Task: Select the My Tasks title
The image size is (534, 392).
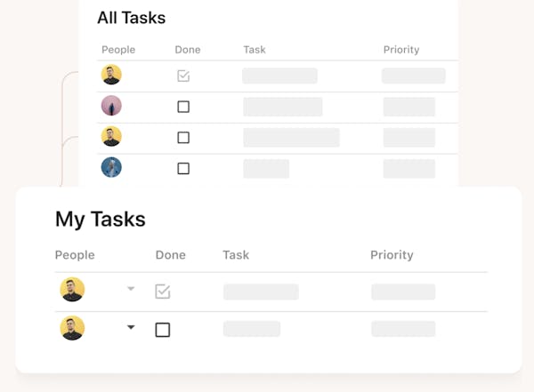Action: point(101,219)
